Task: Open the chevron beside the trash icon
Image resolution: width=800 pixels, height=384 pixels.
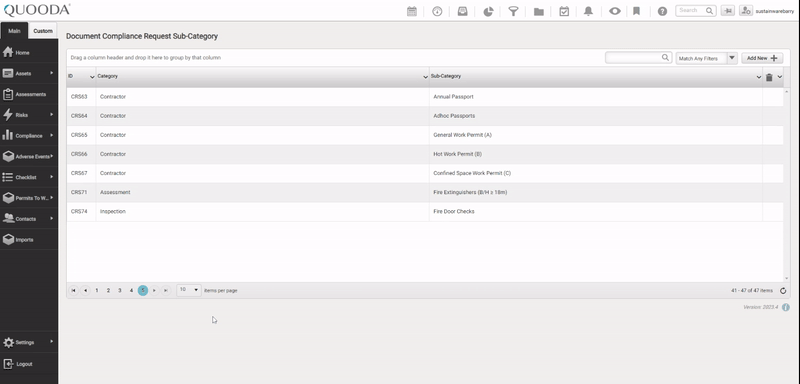Action: point(780,77)
